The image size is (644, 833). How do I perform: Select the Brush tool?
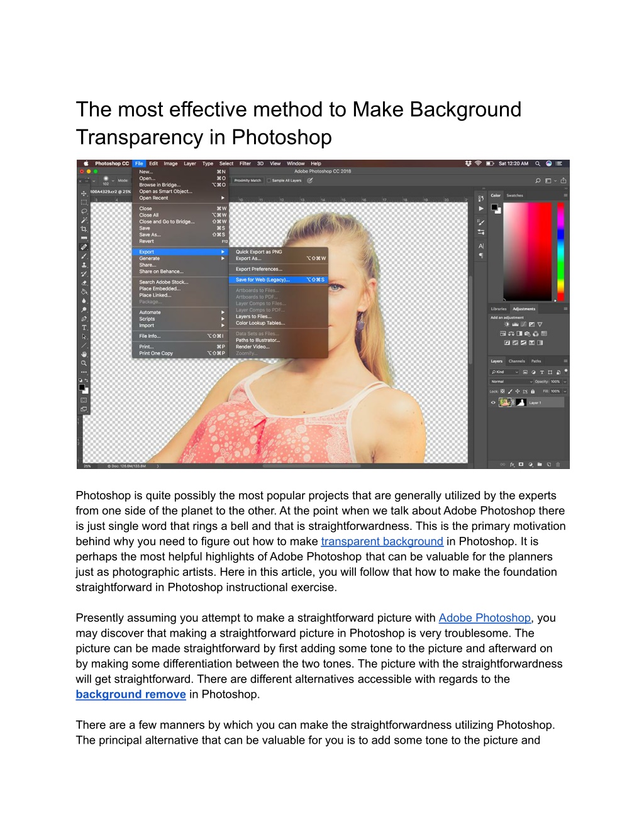tap(84, 256)
